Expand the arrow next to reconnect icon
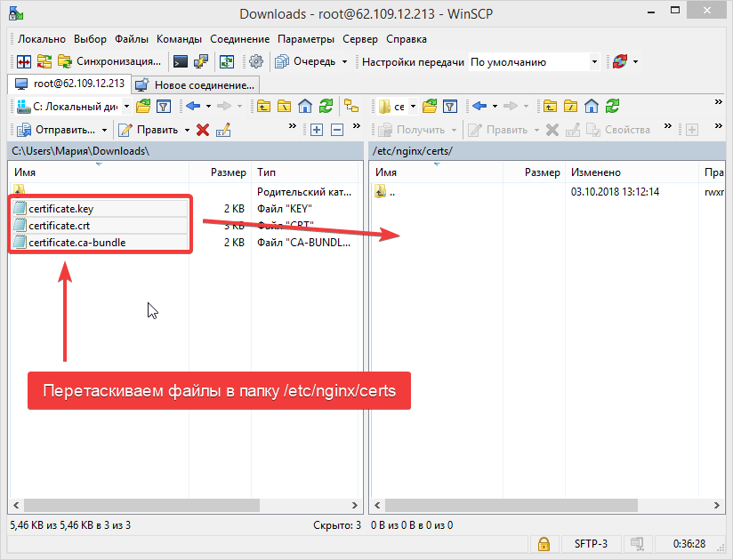733x560 pixels. click(x=635, y=61)
